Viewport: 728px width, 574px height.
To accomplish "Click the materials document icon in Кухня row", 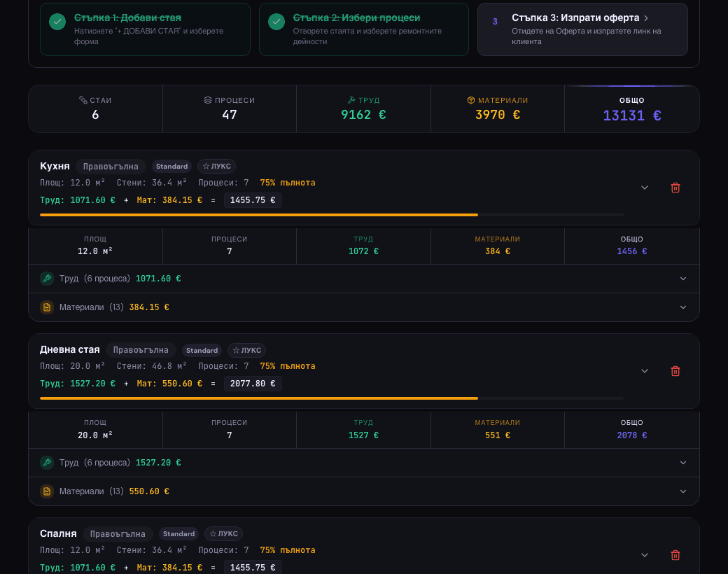I will (x=47, y=307).
